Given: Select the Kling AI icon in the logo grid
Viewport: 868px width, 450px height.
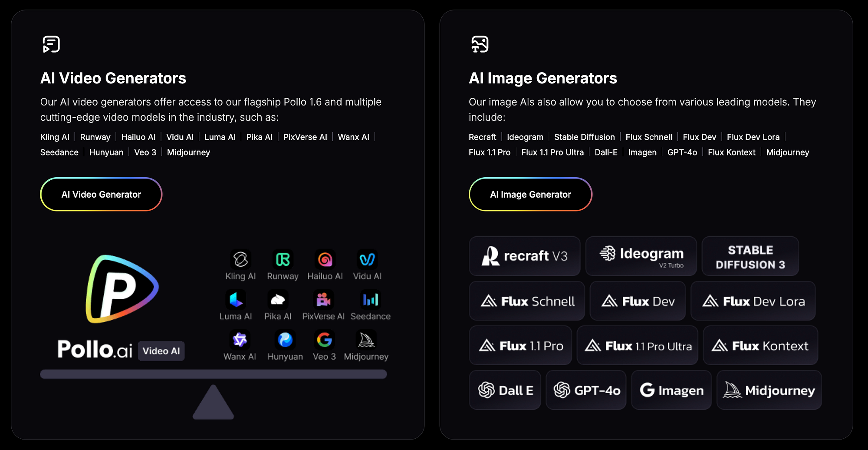Looking at the screenshot, I should (240, 259).
